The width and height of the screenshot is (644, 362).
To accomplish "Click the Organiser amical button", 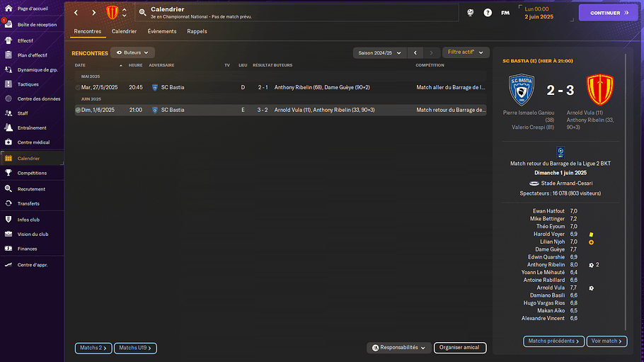I will click(459, 348).
